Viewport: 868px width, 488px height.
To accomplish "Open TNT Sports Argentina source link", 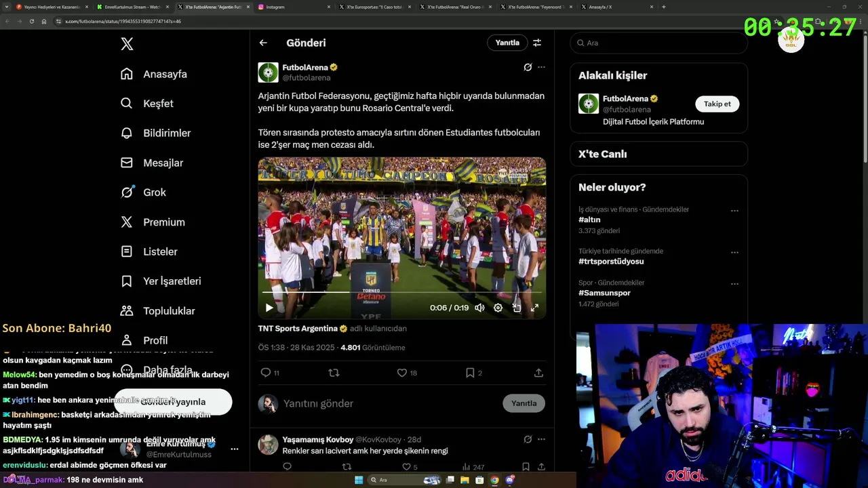I will pos(298,329).
